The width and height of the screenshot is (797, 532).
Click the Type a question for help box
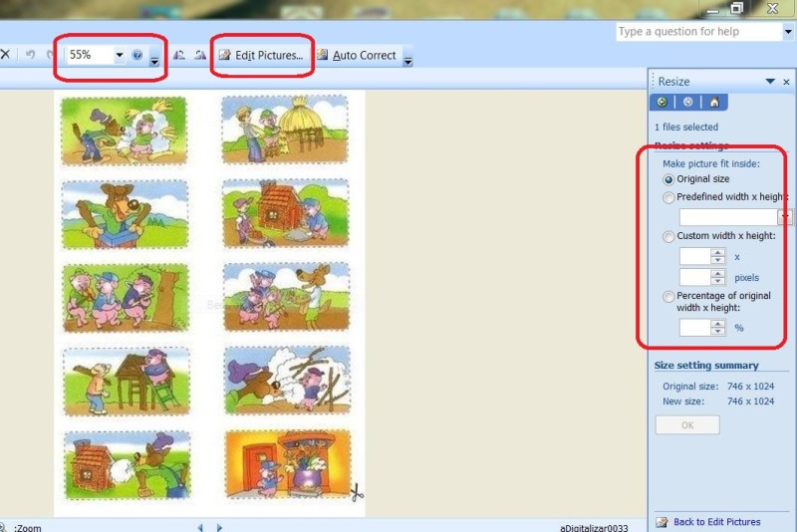pyautogui.click(x=699, y=32)
